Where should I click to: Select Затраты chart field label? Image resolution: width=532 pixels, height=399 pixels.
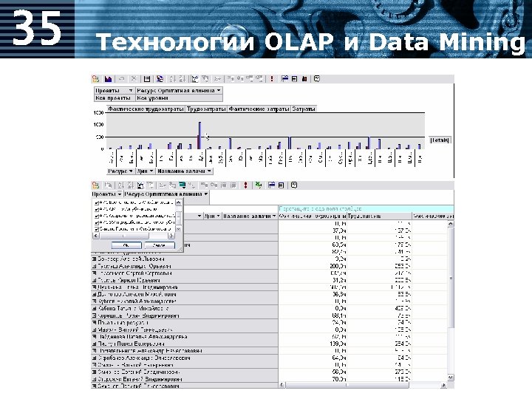pyautogui.click(x=304, y=109)
